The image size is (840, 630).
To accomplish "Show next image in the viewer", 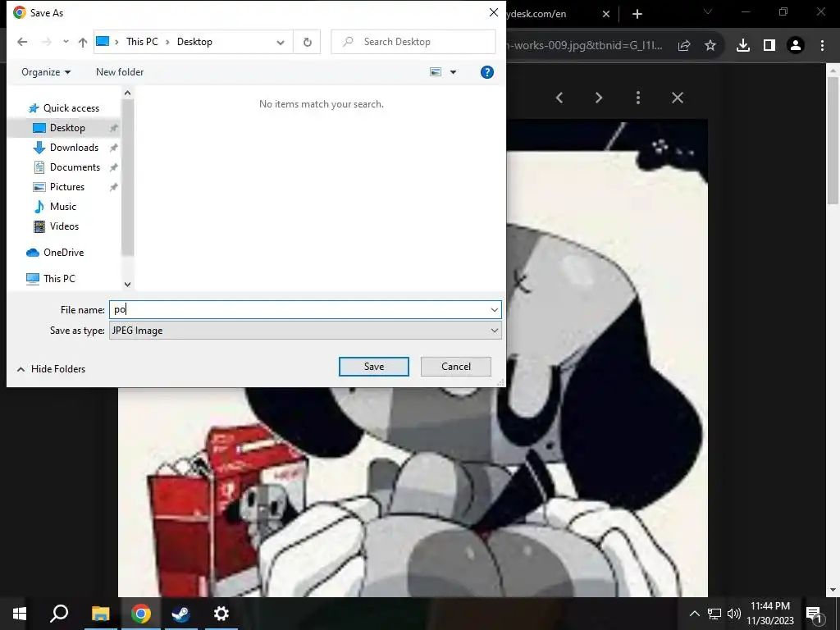I will [599, 98].
